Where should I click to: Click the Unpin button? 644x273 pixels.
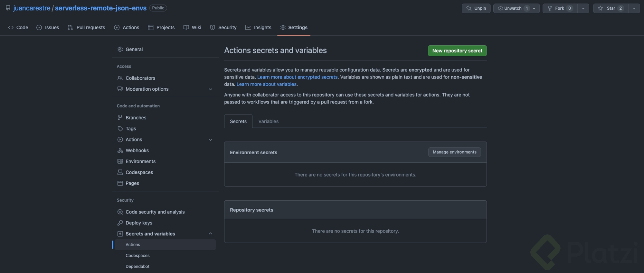point(476,8)
